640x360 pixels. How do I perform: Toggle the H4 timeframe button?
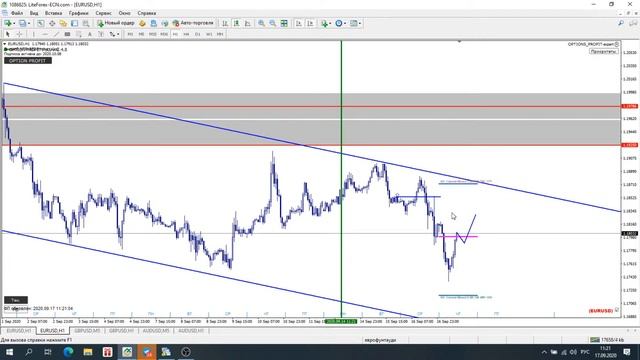tap(187, 34)
